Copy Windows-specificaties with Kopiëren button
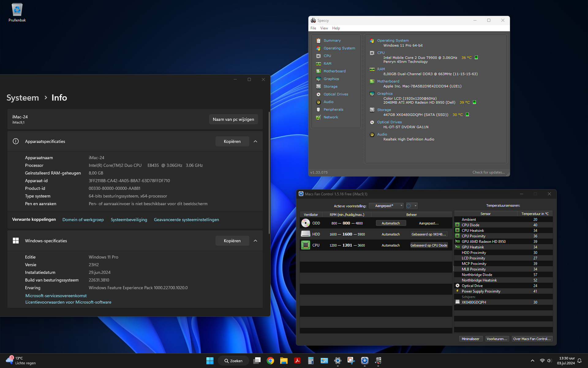The height and width of the screenshot is (368, 588). coord(232,241)
